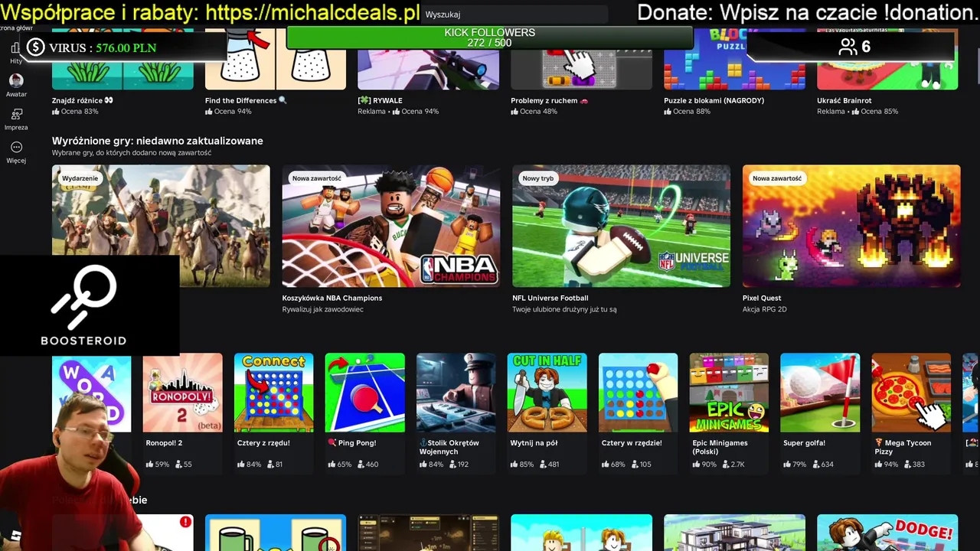Click the Ping Pong! title text

pyautogui.click(x=352, y=443)
